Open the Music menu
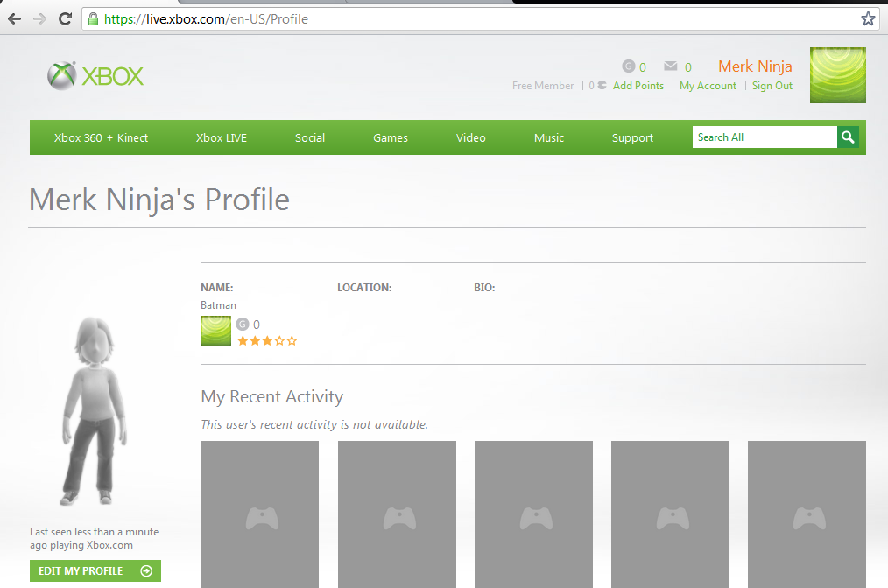 549,137
